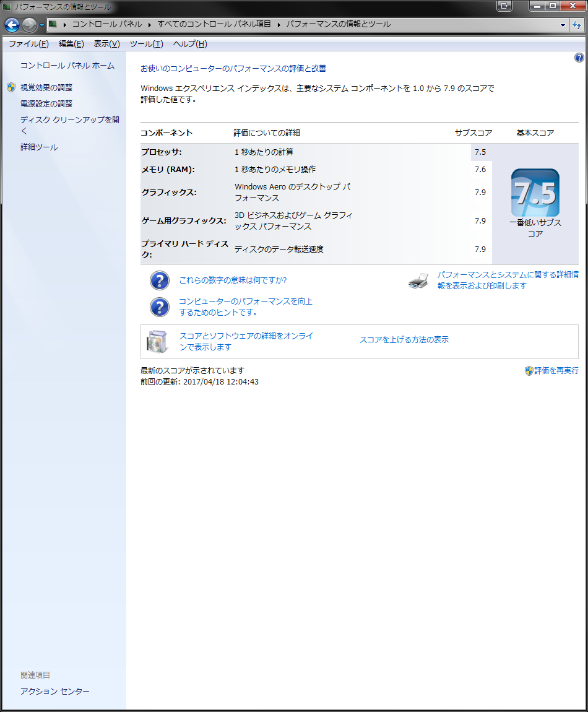Minimize the window

537,6
